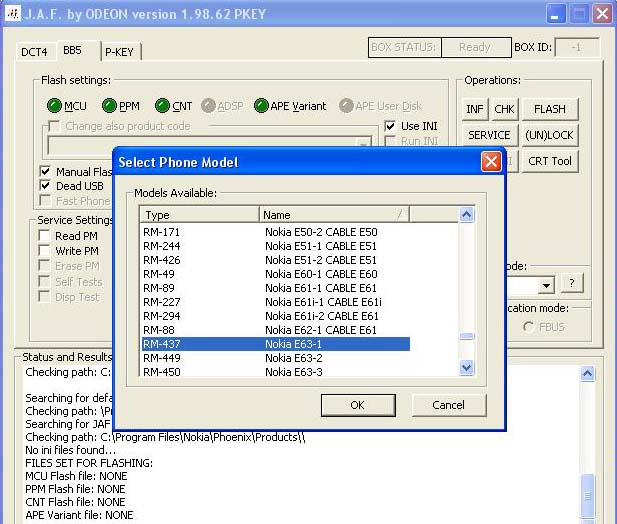617x524 pixels.
Task: Click the APE User Disk indicator
Action: tap(346, 106)
